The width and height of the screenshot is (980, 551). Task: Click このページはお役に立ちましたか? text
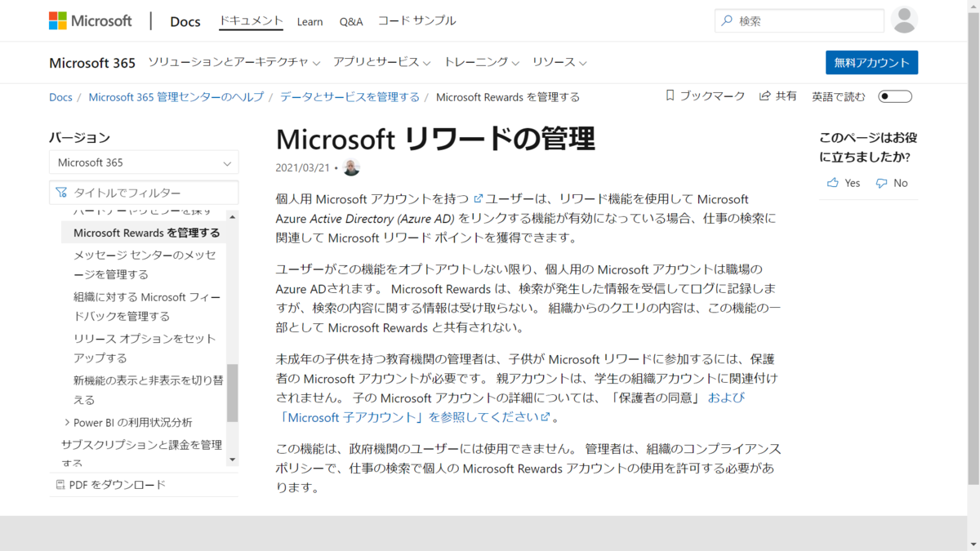tap(868, 147)
